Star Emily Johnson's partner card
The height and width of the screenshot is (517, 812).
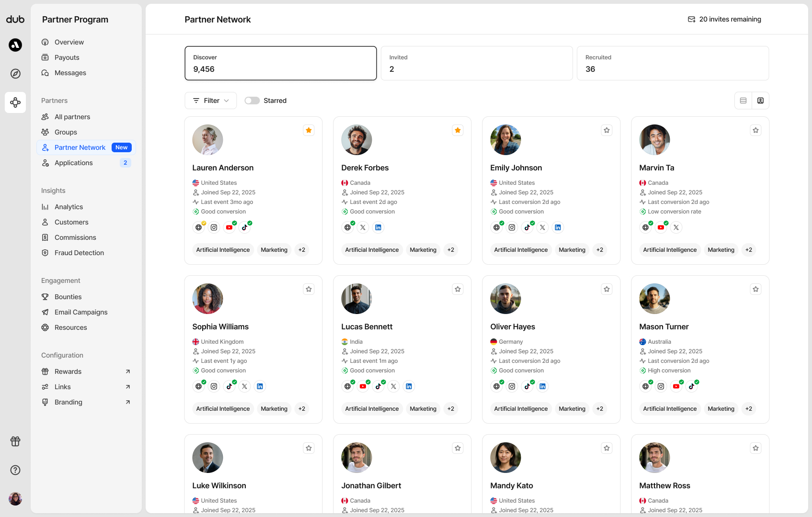coord(606,130)
